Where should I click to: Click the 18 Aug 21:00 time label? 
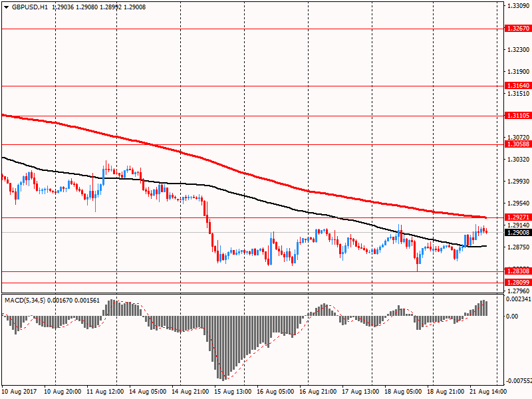pyautogui.click(x=446, y=392)
